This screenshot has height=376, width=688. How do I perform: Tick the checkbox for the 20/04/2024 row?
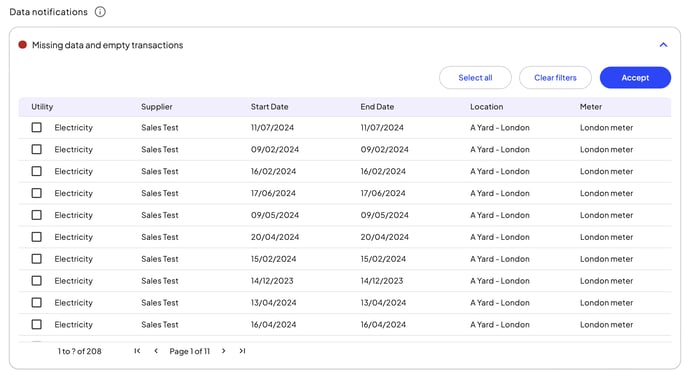tap(37, 237)
